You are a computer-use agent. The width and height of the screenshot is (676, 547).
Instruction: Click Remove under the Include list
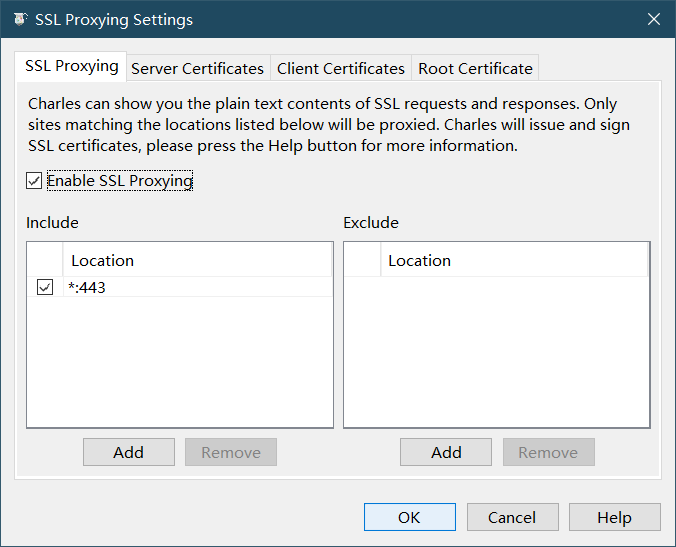231,452
